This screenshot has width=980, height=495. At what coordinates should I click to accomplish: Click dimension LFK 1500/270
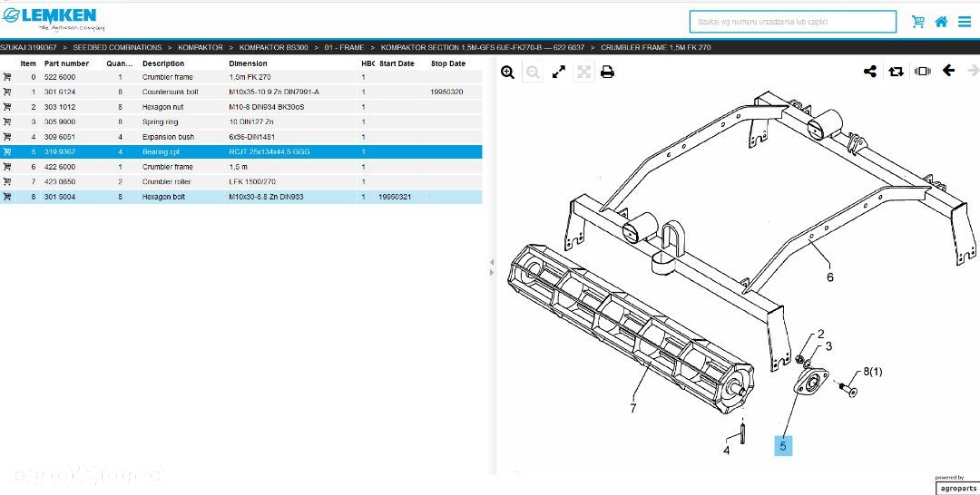[252, 181]
